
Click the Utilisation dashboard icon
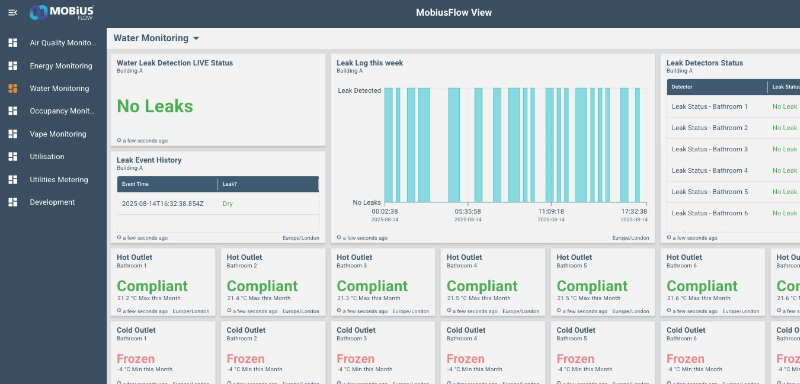click(13, 157)
